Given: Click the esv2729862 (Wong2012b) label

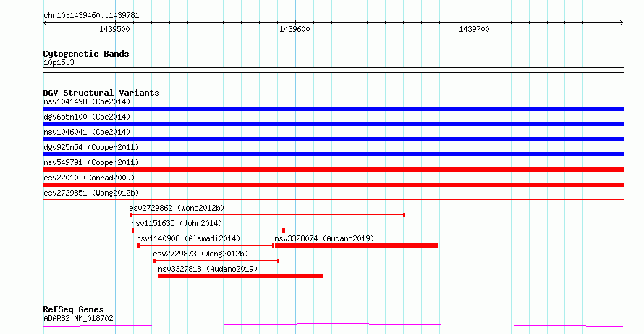Looking at the screenshot, I should pos(177,208).
